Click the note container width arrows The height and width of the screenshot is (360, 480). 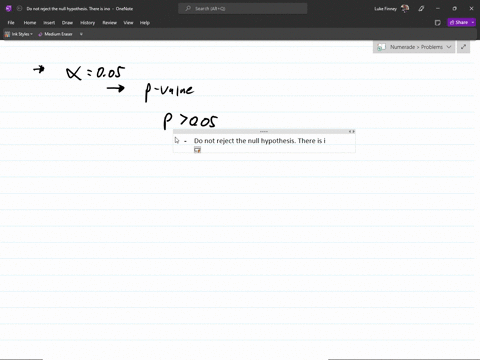pos(351,132)
